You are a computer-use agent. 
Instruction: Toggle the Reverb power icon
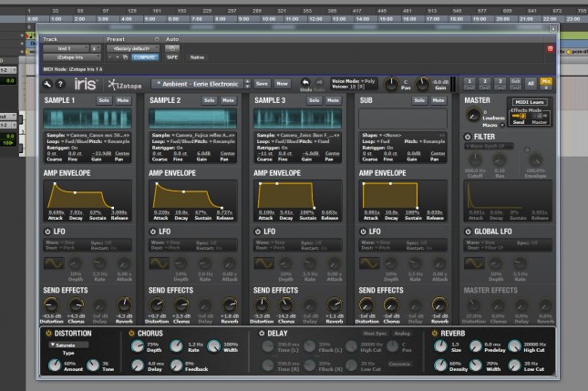[434, 333]
